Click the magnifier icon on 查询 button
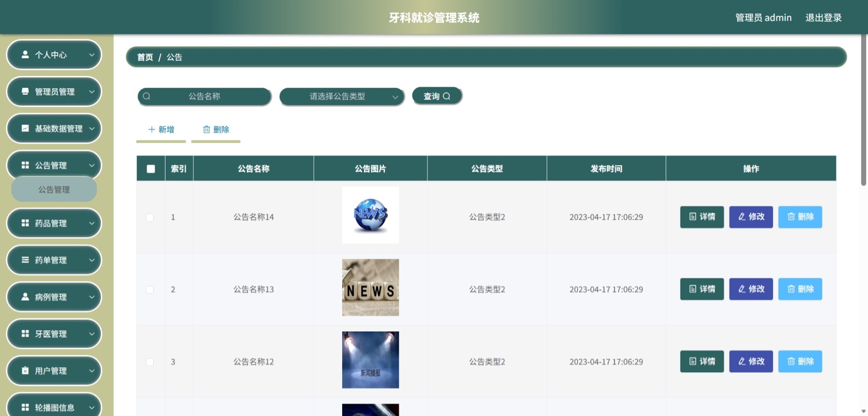Viewport: 868px width, 416px height. pyautogui.click(x=447, y=96)
